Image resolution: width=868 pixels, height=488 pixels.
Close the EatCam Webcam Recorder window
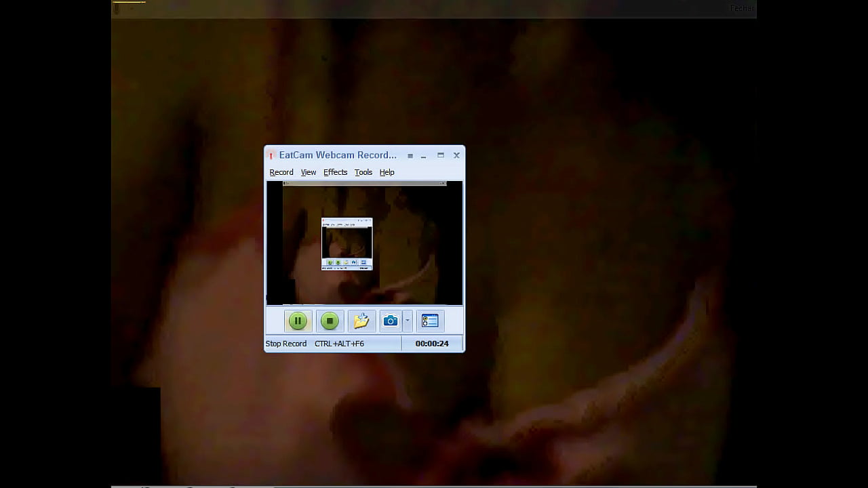[456, 155]
